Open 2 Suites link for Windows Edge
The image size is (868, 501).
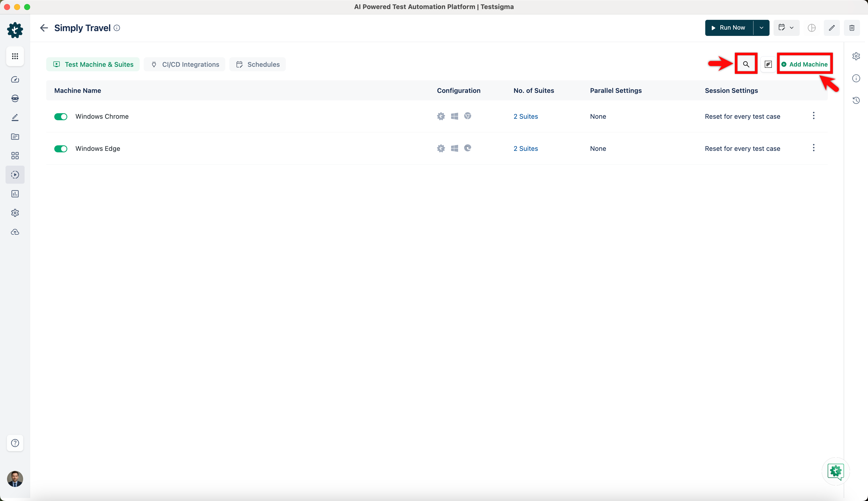coord(525,148)
